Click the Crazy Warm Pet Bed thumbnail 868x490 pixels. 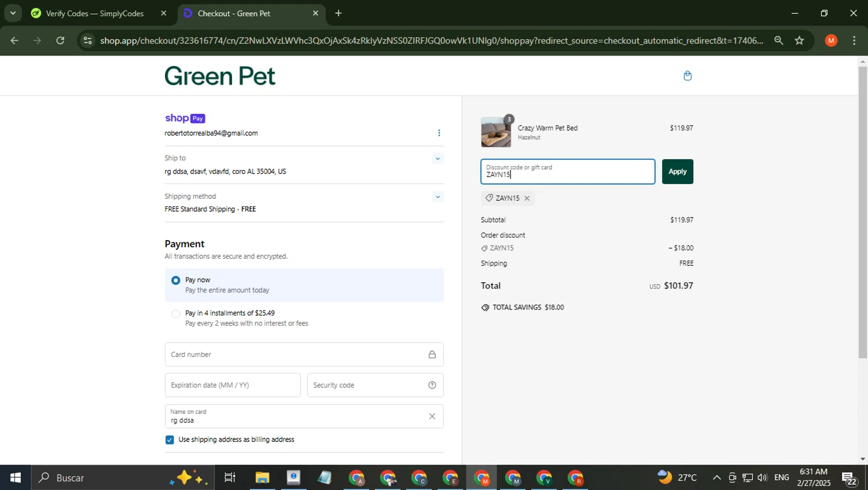(x=496, y=132)
